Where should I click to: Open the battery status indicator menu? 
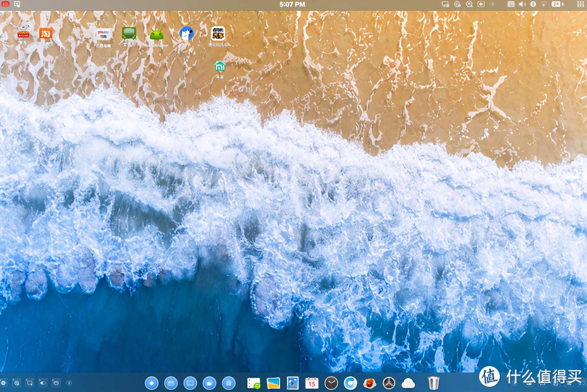[557, 4]
